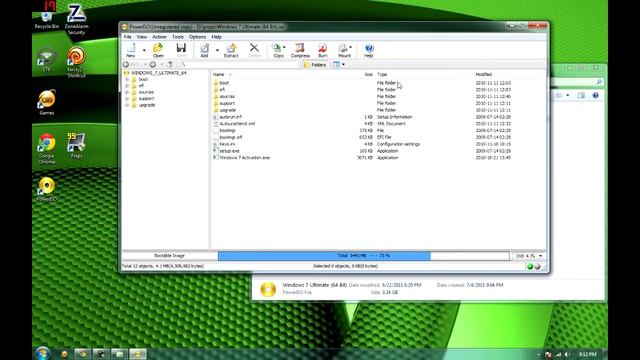Click the green status circle in status bar

(x=530, y=267)
